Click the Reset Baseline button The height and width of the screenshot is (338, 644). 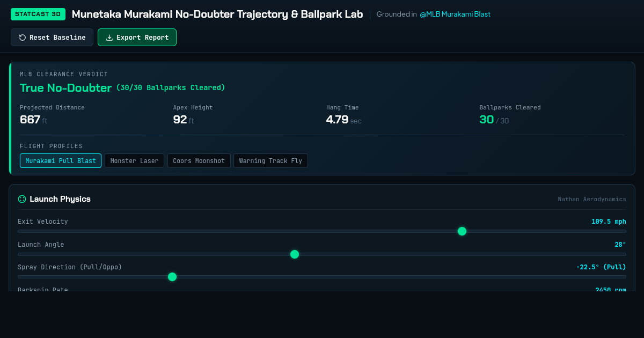(x=52, y=38)
